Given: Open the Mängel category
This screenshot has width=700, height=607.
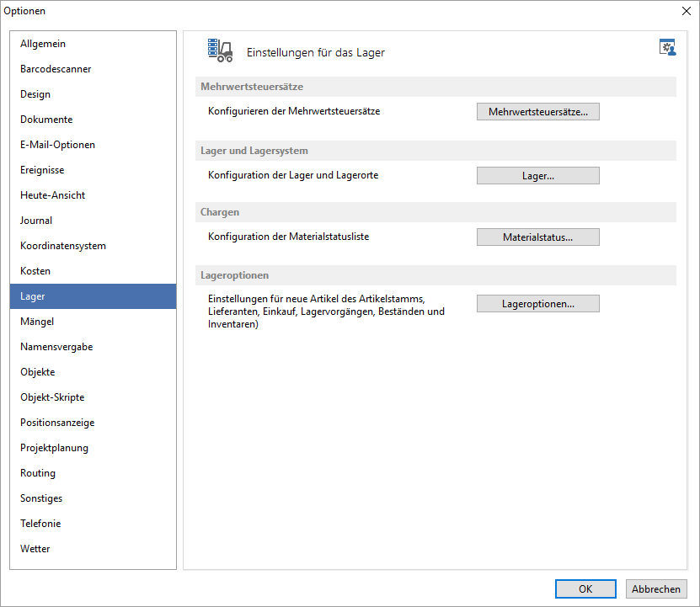Looking at the screenshot, I should click(x=93, y=322).
